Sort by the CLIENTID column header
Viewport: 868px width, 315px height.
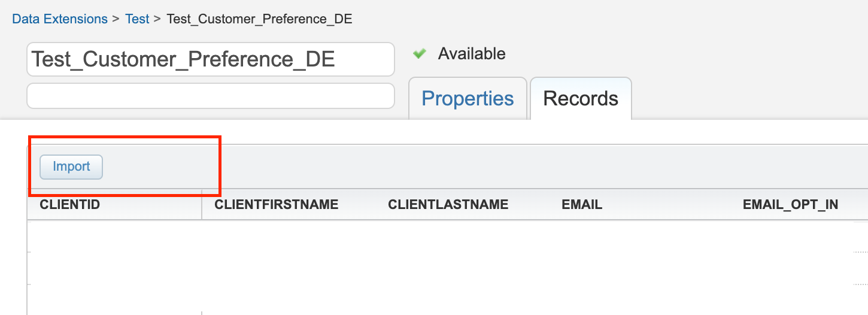tap(70, 205)
